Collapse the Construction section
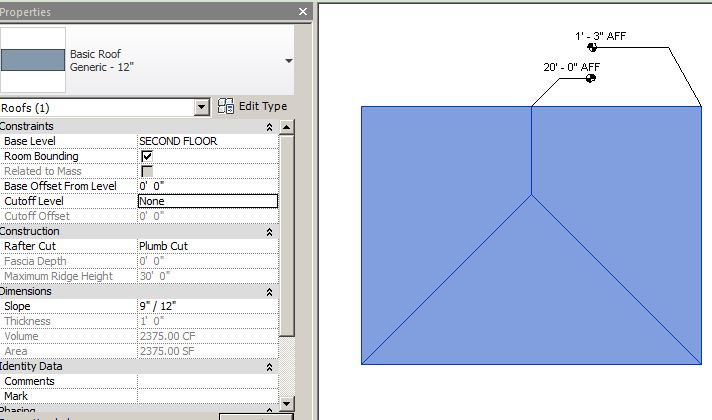The height and width of the screenshot is (420, 712). pos(269,232)
